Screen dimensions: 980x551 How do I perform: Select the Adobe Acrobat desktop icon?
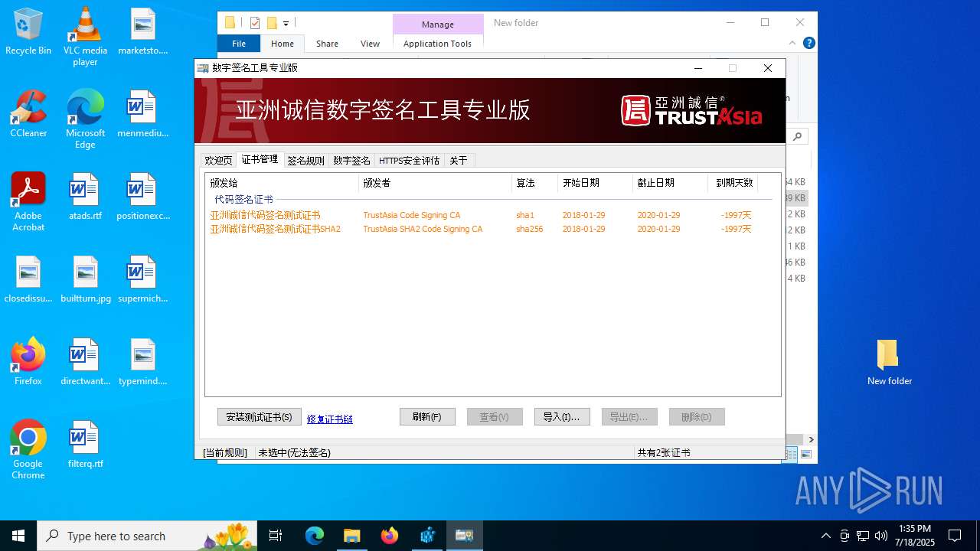pyautogui.click(x=28, y=202)
